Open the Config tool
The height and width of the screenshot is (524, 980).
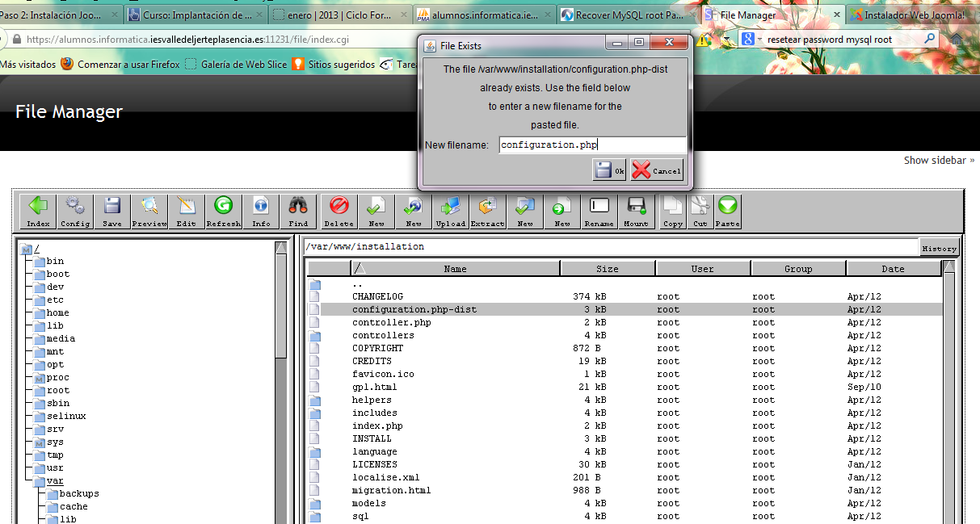coord(75,212)
